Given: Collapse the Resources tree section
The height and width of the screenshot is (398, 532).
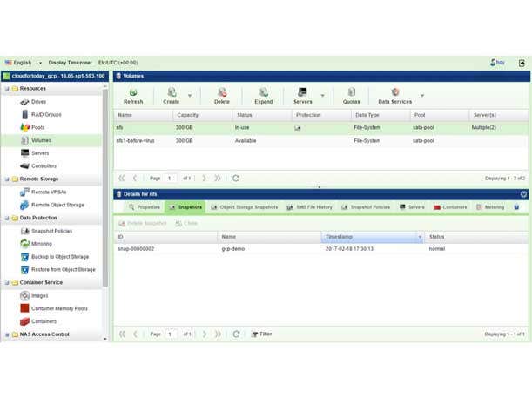Looking at the screenshot, I should (x=4, y=89).
